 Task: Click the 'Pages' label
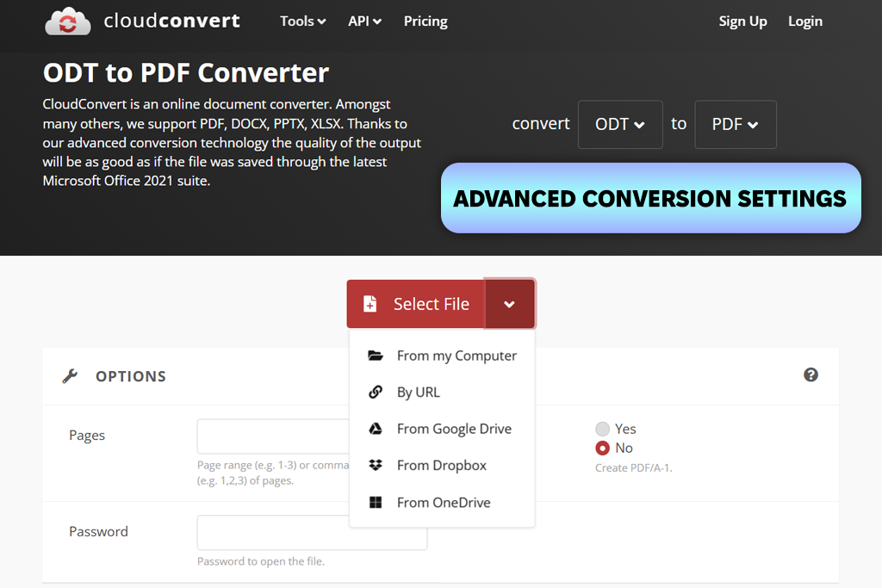pos(87,436)
